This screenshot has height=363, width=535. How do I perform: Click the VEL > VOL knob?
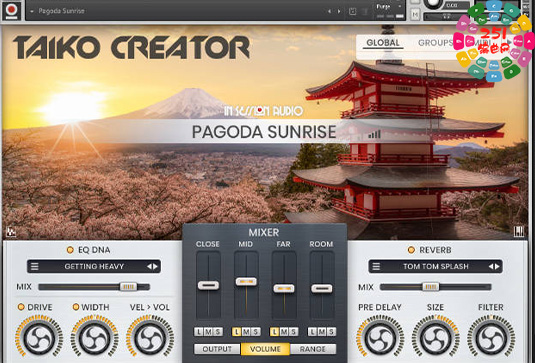[x=150, y=339]
